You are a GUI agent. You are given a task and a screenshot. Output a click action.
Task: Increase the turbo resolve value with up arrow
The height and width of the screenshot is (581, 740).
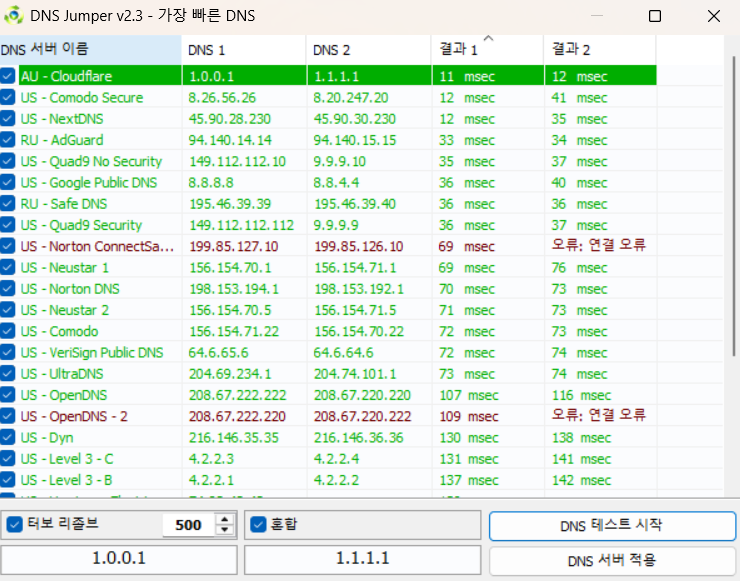click(225, 519)
